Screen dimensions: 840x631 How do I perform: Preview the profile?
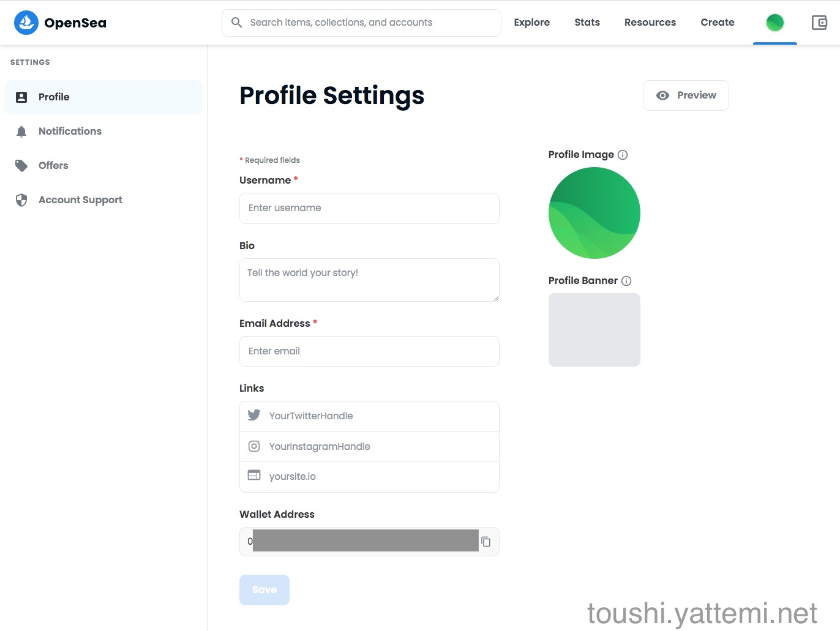click(686, 95)
